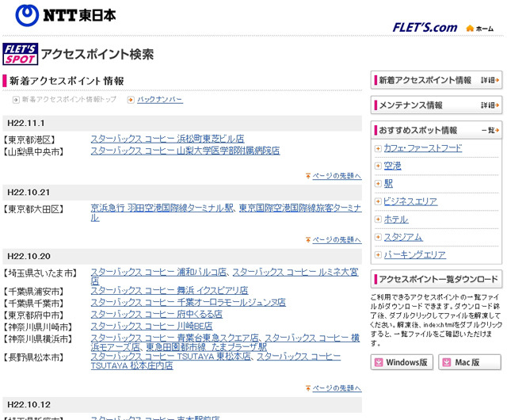
Task: Select 【東京都港区】 location label
Action: pos(29,139)
